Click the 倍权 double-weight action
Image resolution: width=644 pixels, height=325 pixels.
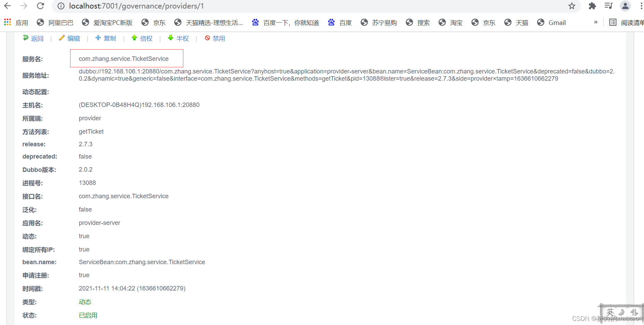(142, 38)
